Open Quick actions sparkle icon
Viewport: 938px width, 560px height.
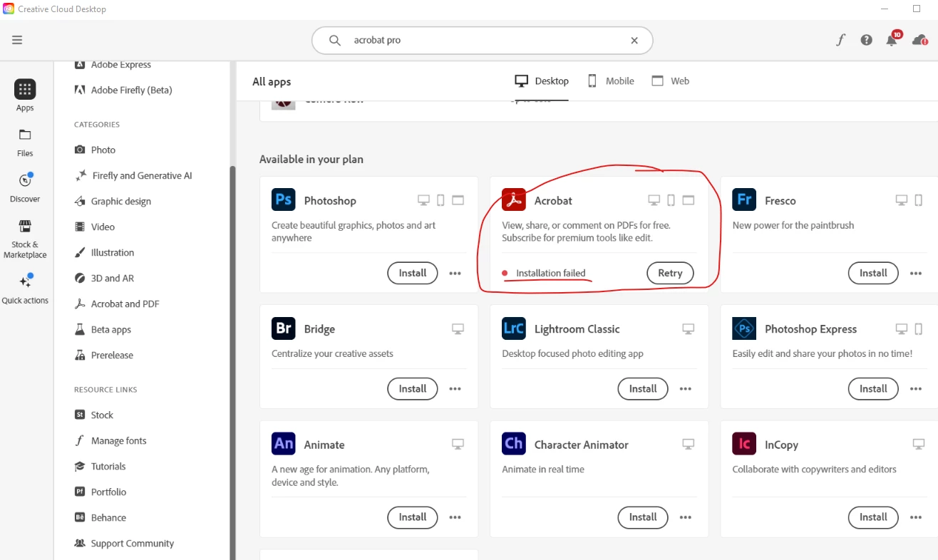[x=25, y=281]
